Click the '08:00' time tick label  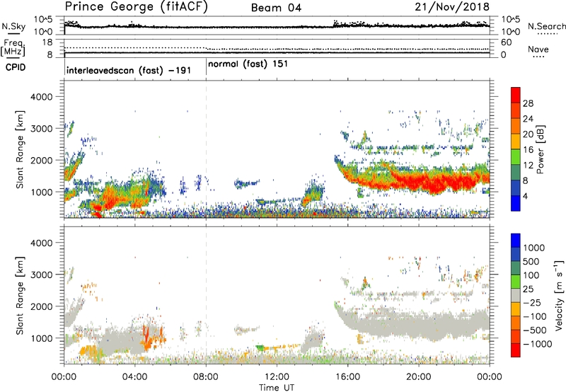point(206,377)
